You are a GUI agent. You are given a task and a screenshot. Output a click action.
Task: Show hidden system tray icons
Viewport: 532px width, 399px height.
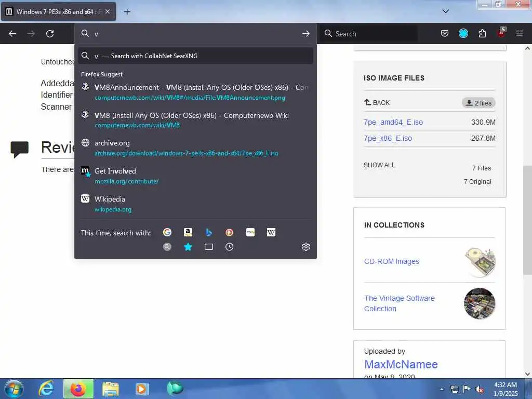click(442, 389)
